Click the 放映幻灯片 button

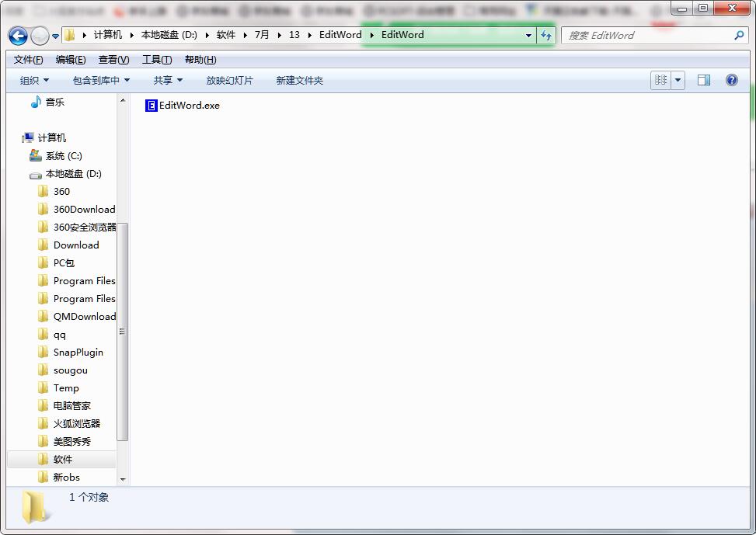pyautogui.click(x=229, y=80)
